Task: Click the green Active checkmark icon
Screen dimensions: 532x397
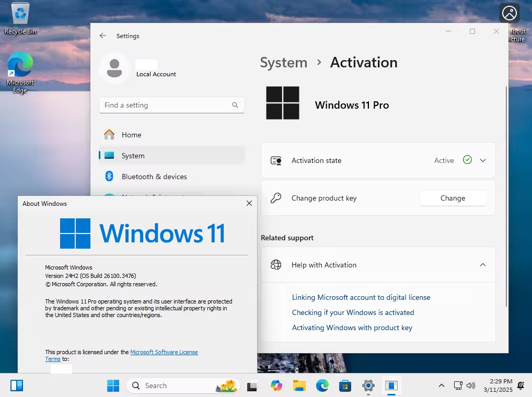Action: pyautogui.click(x=467, y=160)
